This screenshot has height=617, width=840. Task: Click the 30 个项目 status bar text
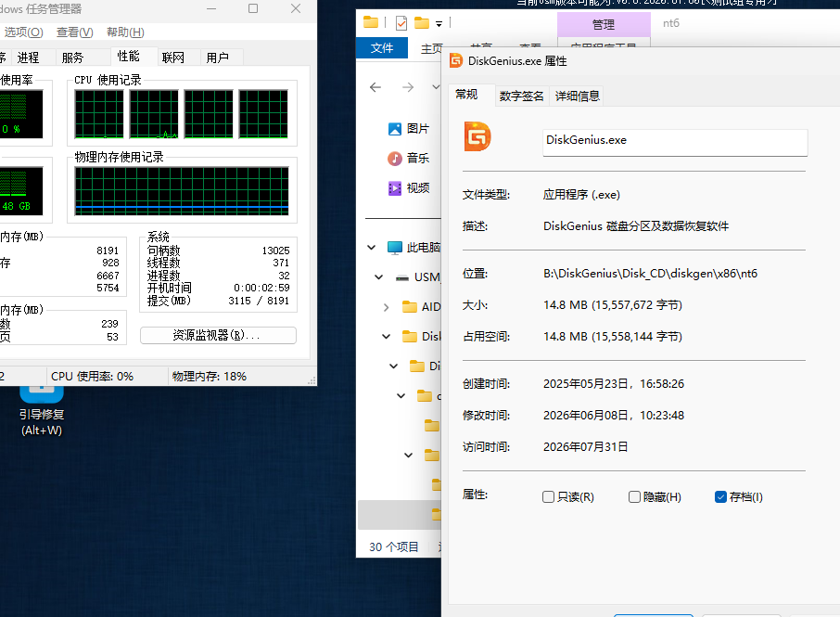pos(394,546)
